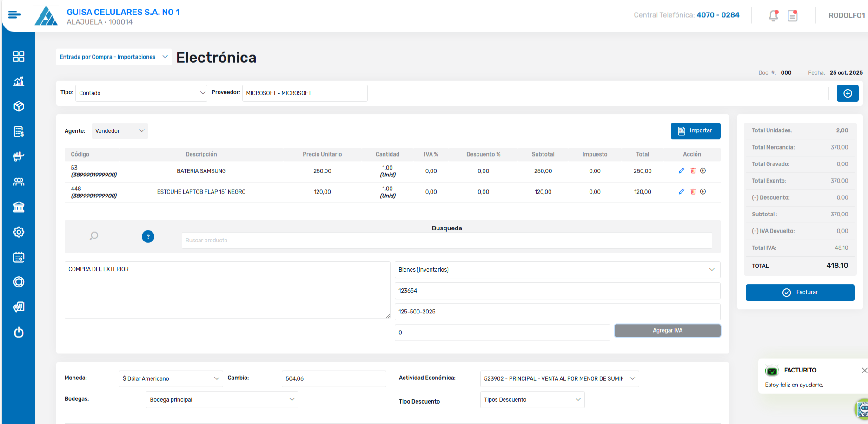Click the bank building icon in sidebar

pyautogui.click(x=19, y=207)
